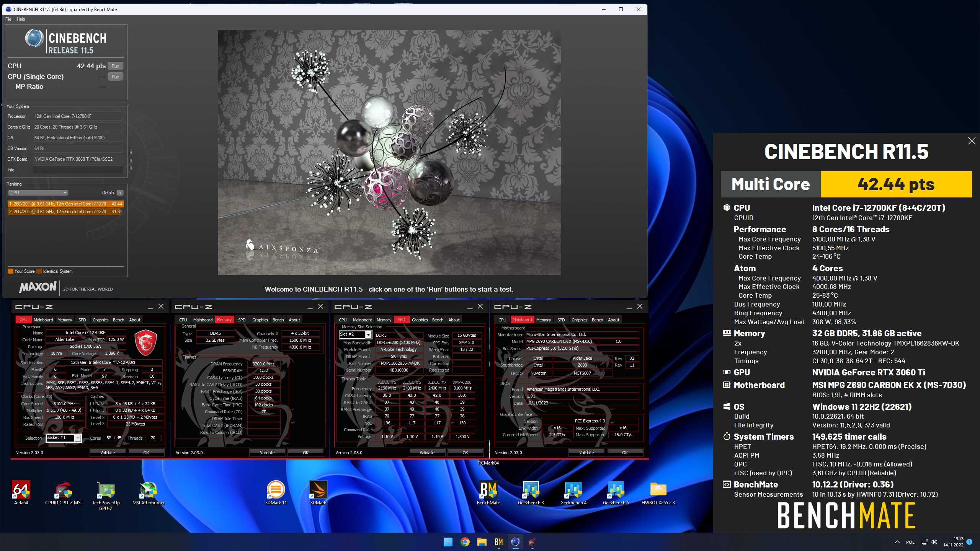Click the Processor field in Your System
Viewport: 980px width, 551px height.
point(78,116)
